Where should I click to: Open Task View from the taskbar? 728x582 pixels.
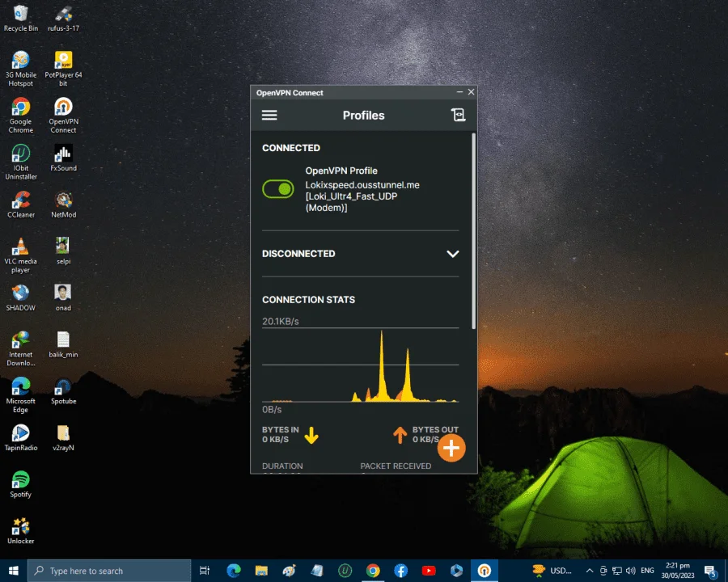[x=205, y=571]
